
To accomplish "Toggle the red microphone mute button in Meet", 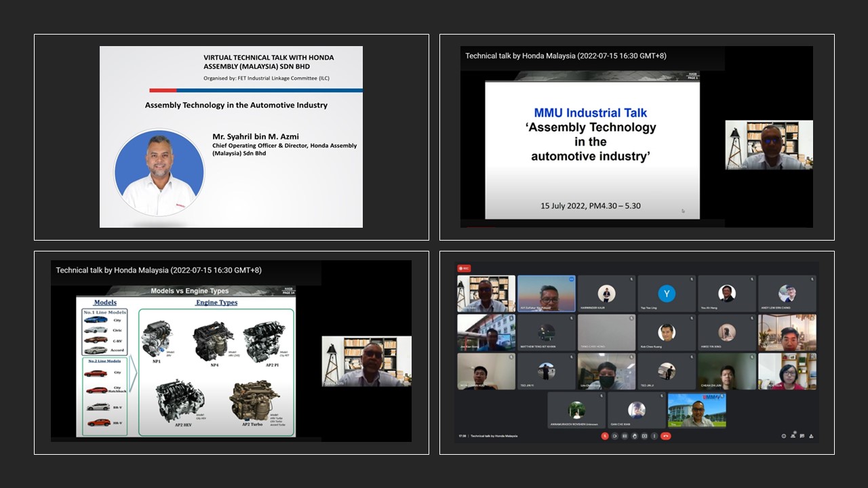I will [605, 436].
